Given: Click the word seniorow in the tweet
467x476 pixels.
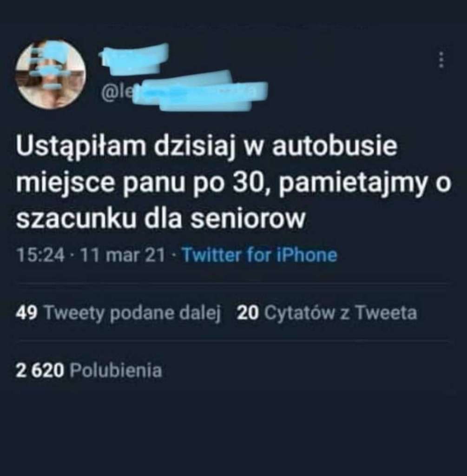Looking at the screenshot, I should click(248, 218).
